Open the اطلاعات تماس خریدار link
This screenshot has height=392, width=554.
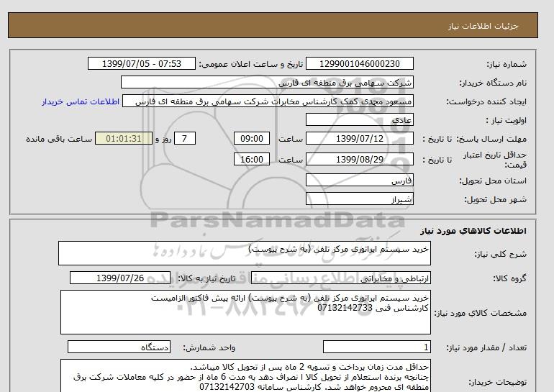click(81, 101)
